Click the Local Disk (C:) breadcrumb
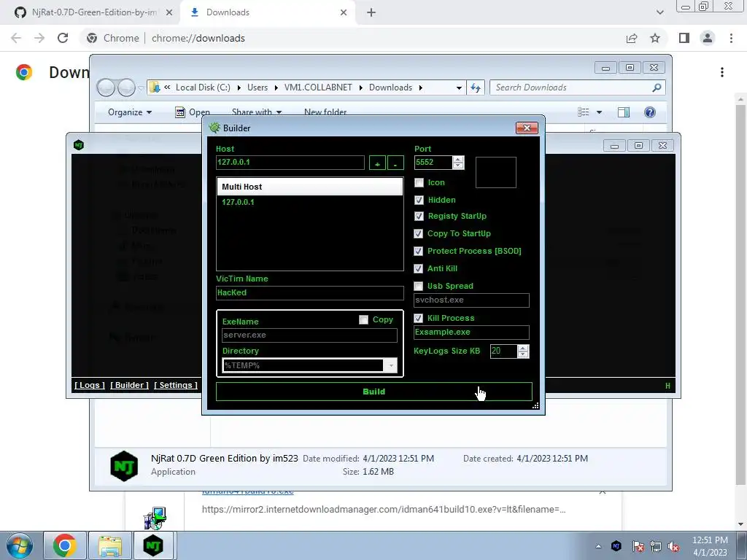This screenshot has width=747, height=560. [203, 87]
